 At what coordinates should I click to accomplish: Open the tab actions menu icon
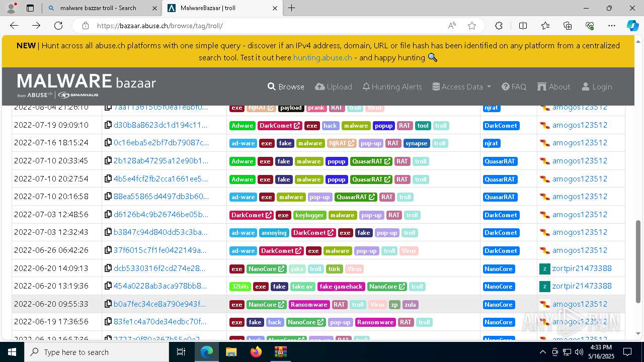click(x=30, y=8)
